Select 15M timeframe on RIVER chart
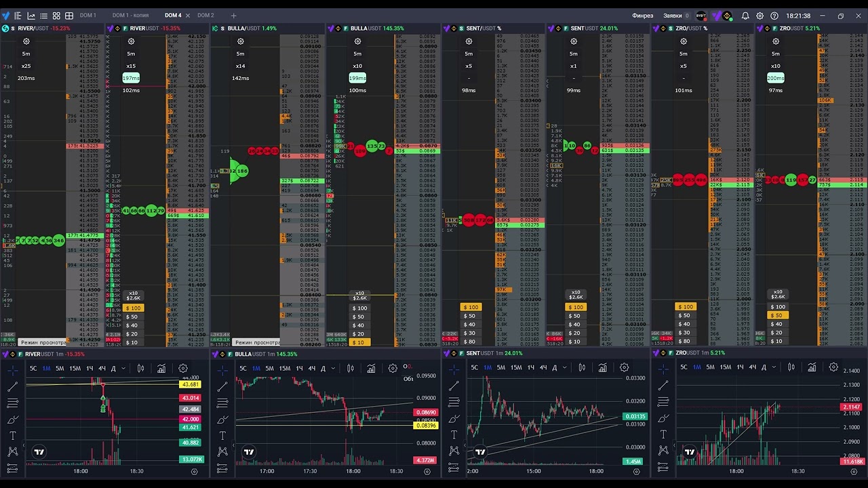The width and height of the screenshot is (868, 488). coord(75,369)
